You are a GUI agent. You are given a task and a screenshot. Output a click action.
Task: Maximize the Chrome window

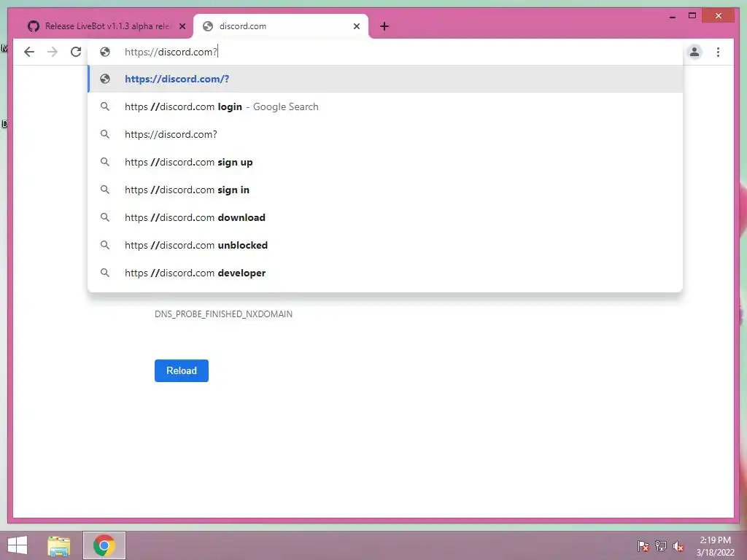[692, 16]
